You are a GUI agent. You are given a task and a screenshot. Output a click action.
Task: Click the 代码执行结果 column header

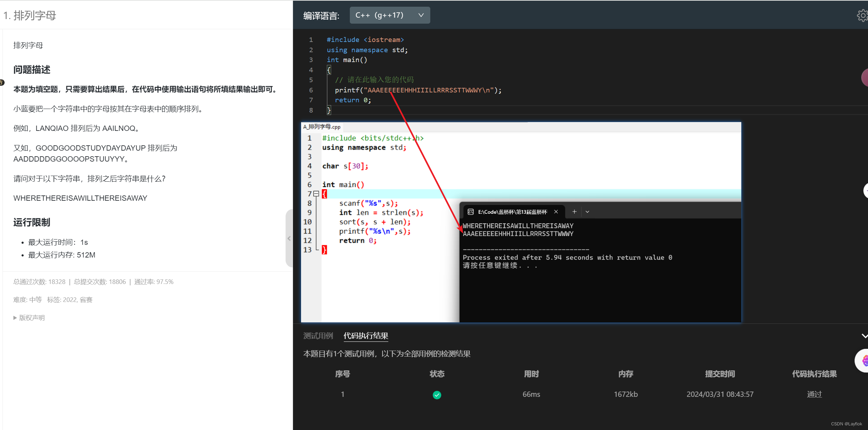pos(814,374)
